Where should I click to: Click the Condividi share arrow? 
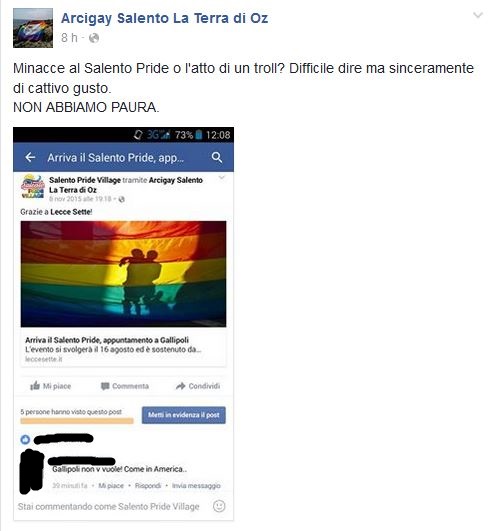click(x=180, y=386)
